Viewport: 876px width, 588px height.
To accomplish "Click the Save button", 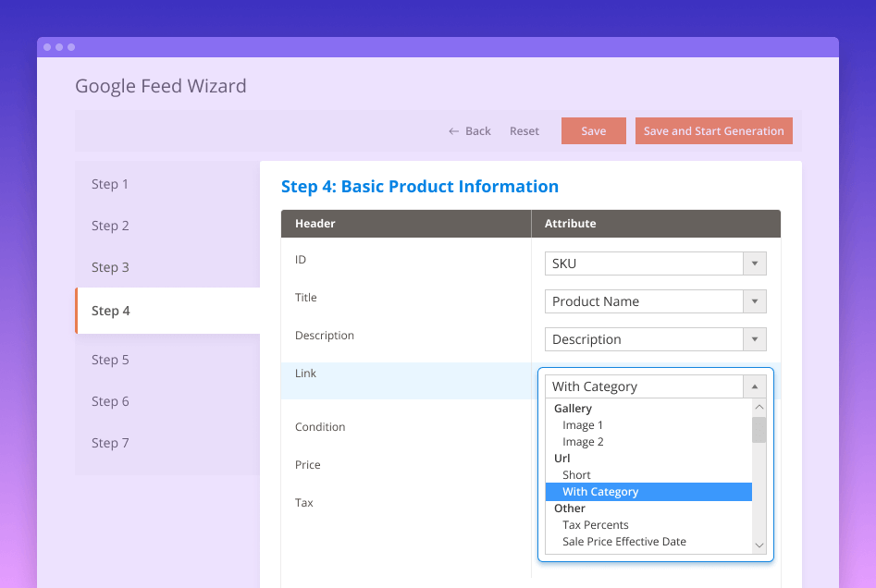I will click(593, 130).
